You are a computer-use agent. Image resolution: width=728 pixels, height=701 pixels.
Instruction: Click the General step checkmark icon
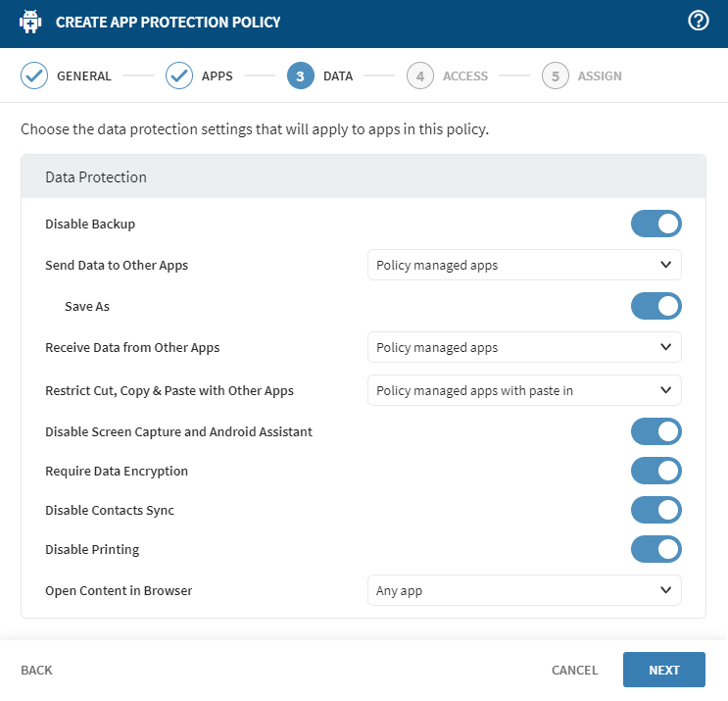click(34, 75)
